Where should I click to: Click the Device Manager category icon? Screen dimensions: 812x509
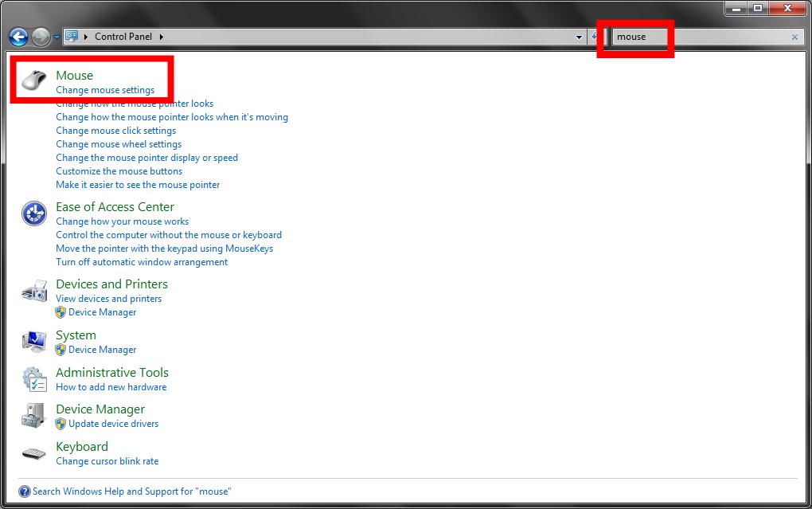pyautogui.click(x=33, y=415)
